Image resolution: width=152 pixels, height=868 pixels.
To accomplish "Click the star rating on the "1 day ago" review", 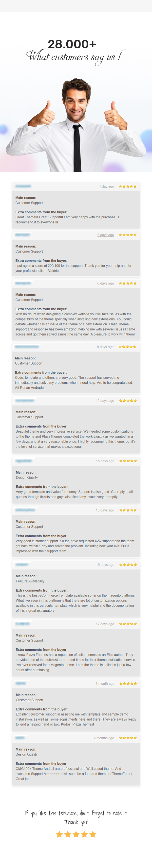I will pyautogui.click(x=127, y=186).
